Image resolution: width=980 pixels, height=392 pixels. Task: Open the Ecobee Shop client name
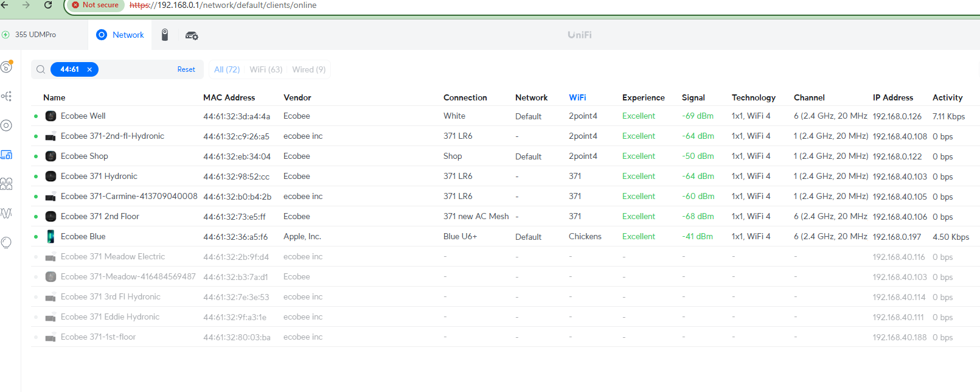pyautogui.click(x=85, y=156)
